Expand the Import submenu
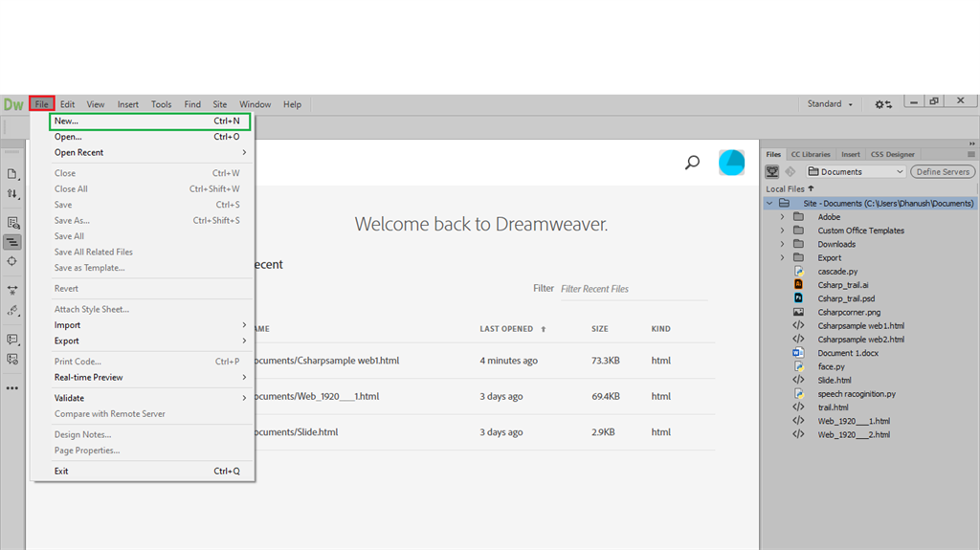Viewport: 980px width, 550px height. click(x=150, y=325)
